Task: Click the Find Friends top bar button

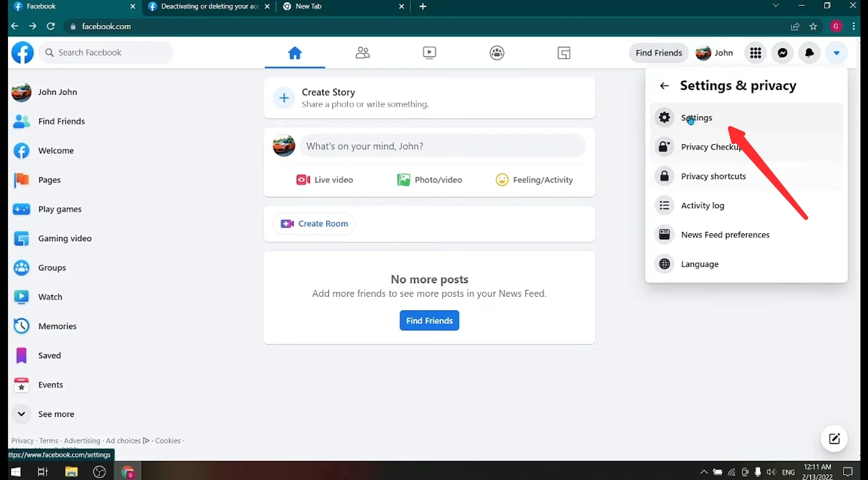Action: (658, 53)
